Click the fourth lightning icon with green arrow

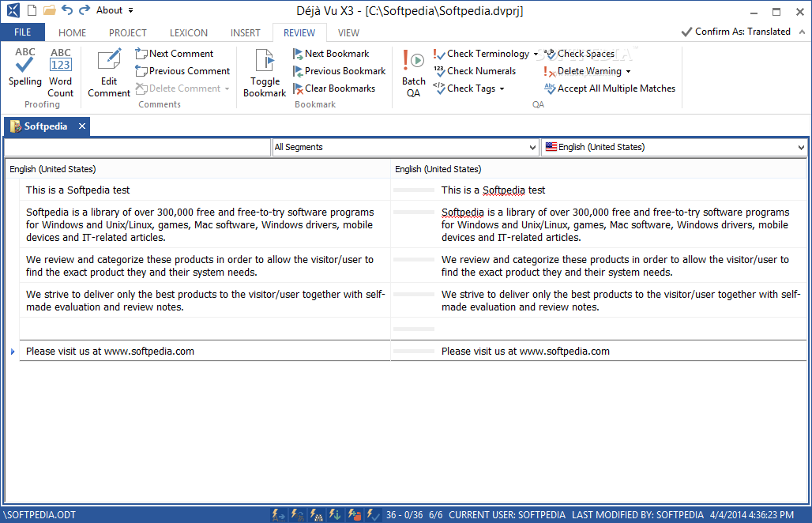(335, 515)
